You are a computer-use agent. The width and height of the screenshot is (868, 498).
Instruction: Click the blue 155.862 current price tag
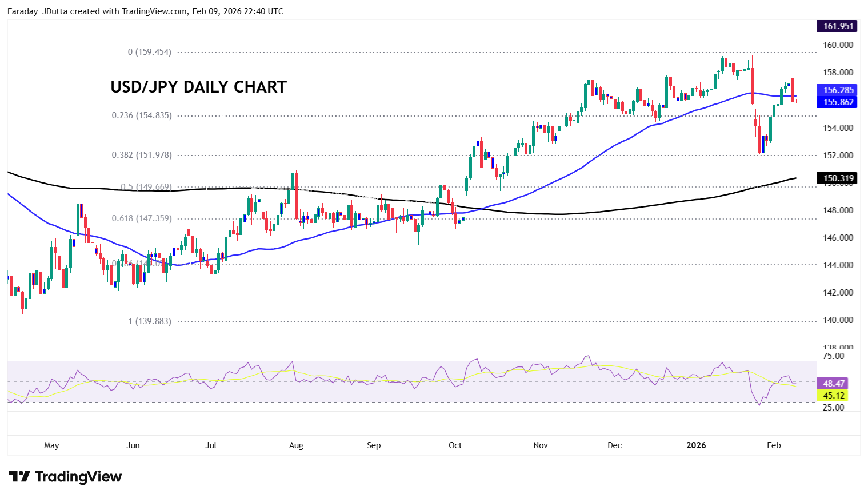(838, 102)
